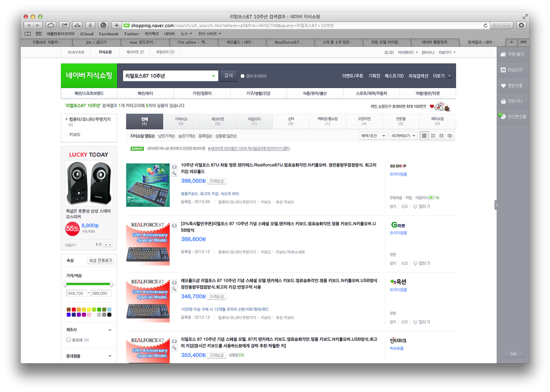The width and height of the screenshot is (550, 392).
Task: Click the minimum price field 346,700
Action: click(x=76, y=293)
